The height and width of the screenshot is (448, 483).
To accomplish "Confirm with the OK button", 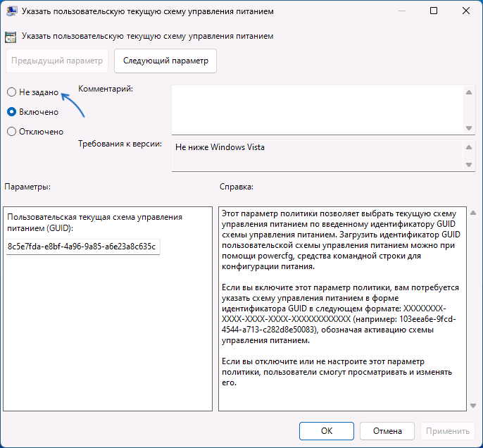I will (x=327, y=431).
